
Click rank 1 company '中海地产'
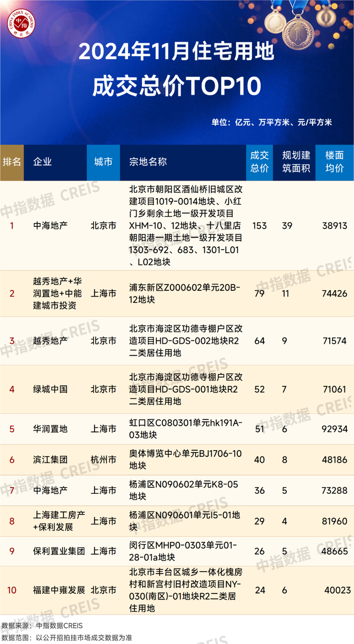coord(50,226)
